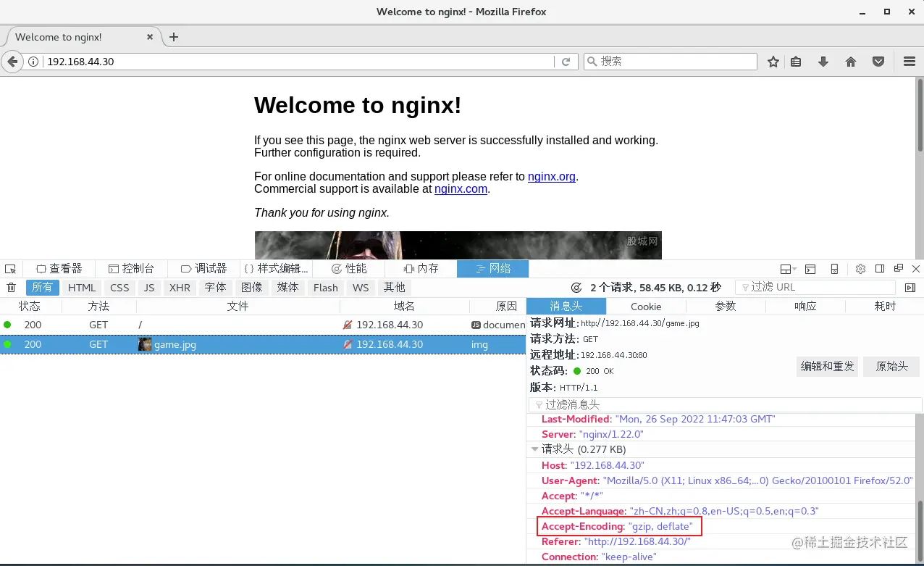Dock devtools to the side of the window
The image size is (924, 566).
pos(880,269)
